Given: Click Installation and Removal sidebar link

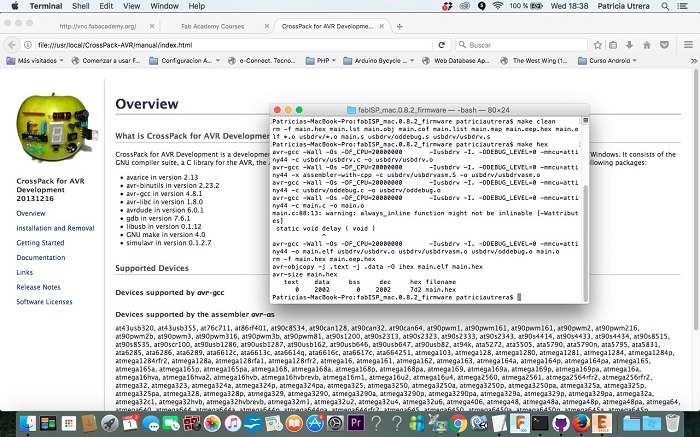Looking at the screenshot, I should [55, 228].
